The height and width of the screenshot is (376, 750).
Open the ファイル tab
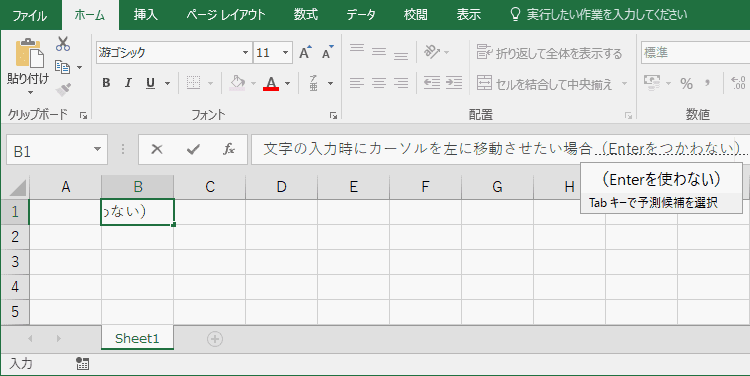[30, 15]
